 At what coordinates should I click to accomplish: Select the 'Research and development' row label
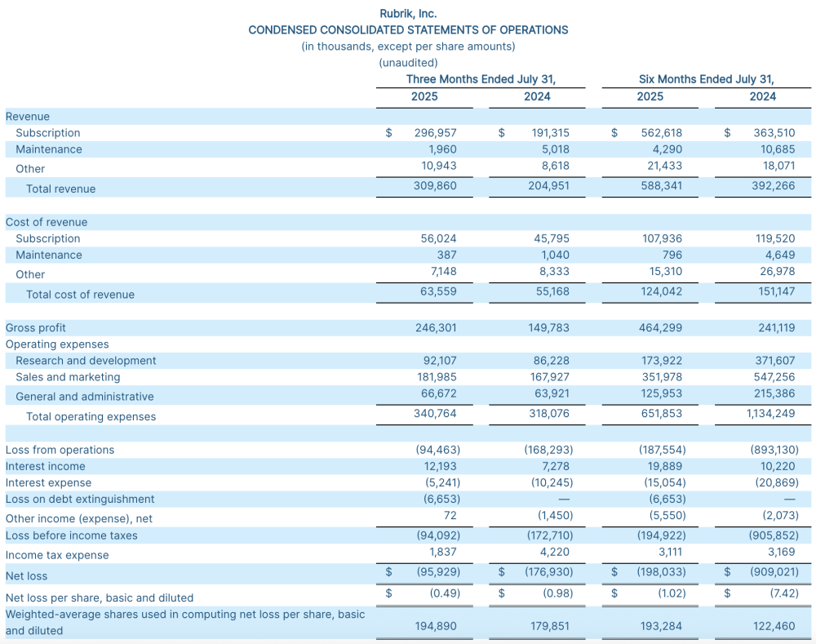click(x=86, y=361)
